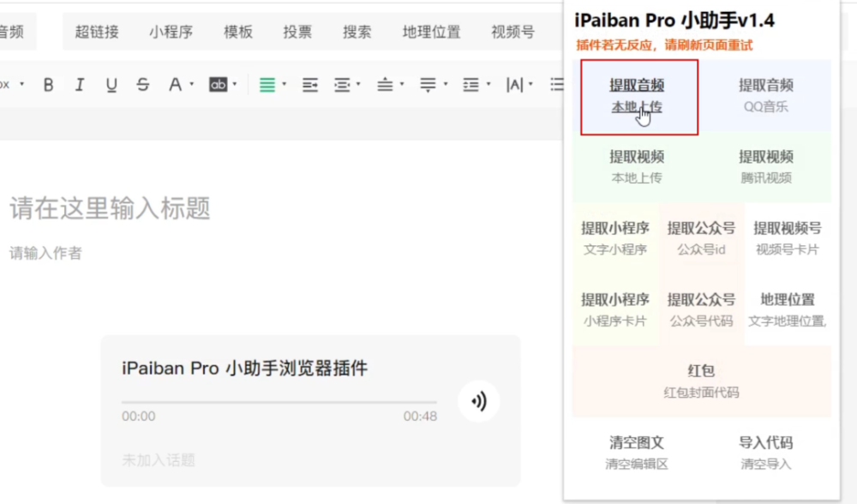This screenshot has width=857, height=504.
Task: Click 提取公众号 公众号id
Action: [x=701, y=238]
